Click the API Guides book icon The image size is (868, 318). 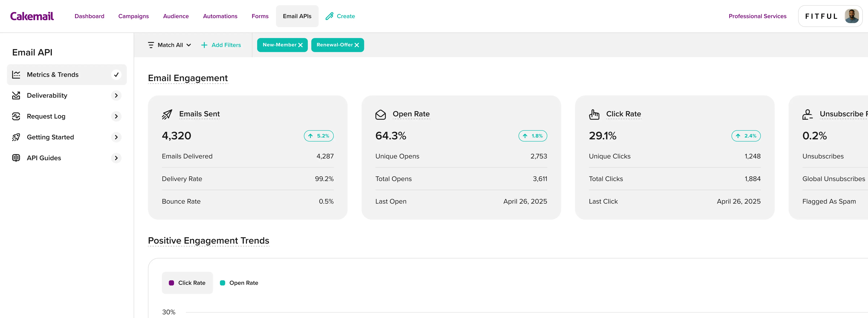tap(16, 158)
